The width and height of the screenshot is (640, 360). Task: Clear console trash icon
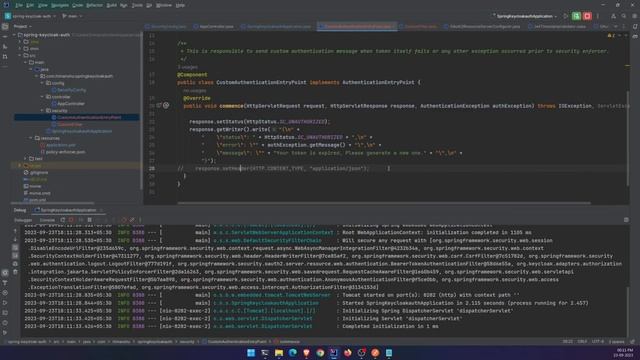(15, 272)
